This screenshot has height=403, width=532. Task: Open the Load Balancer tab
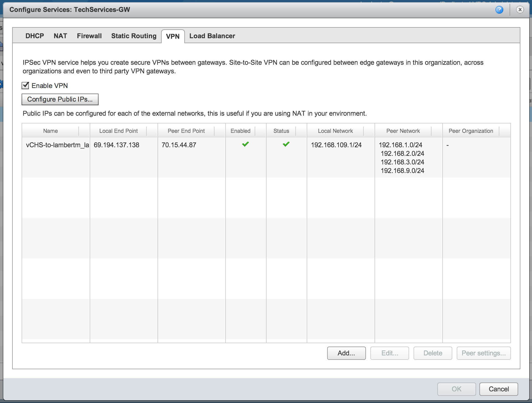[x=212, y=36]
